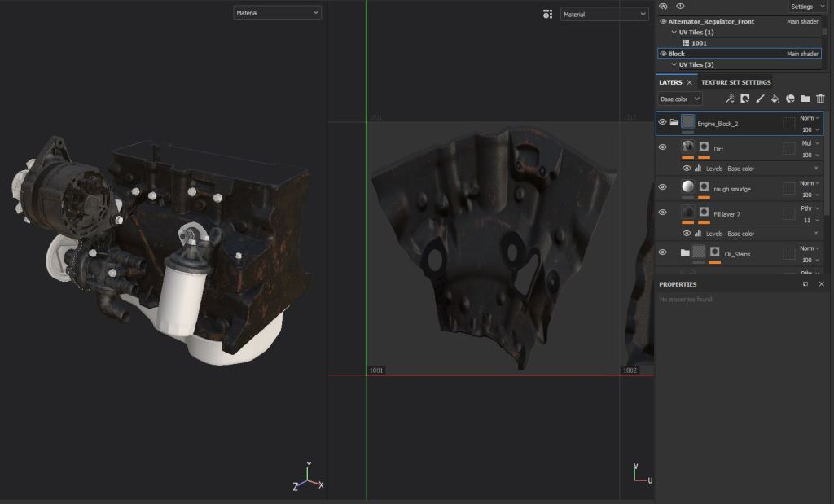Switch to the Texture Set Settings tab
The height and width of the screenshot is (504, 834).
[x=735, y=82]
